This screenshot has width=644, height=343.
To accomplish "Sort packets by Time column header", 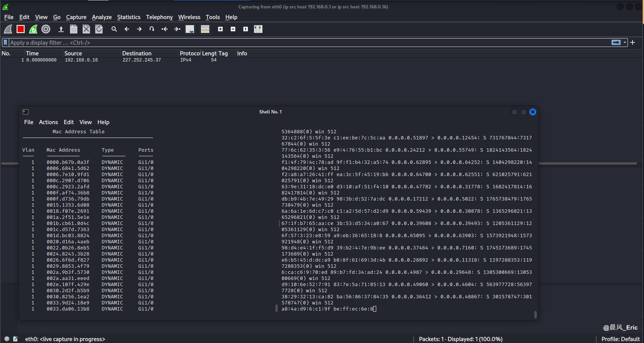I will [44, 53].
